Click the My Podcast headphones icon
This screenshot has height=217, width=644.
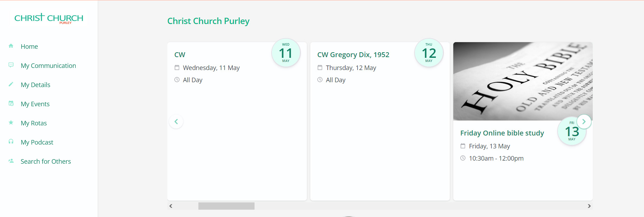tap(11, 142)
